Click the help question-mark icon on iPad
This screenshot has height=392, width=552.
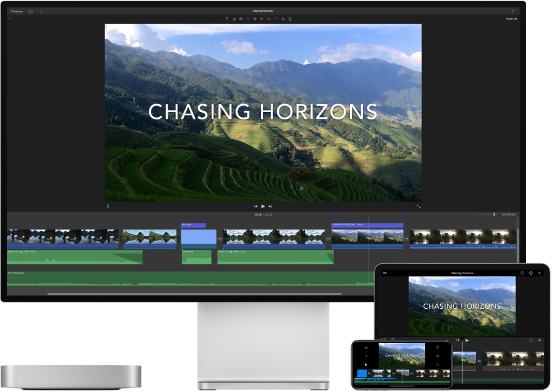[x=522, y=273]
